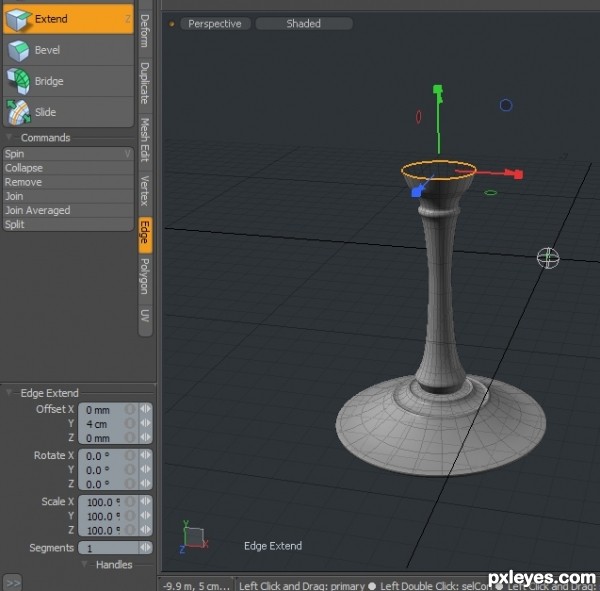This screenshot has height=591, width=600.
Task: Click the Segments stepper arrows
Action: tap(145, 547)
